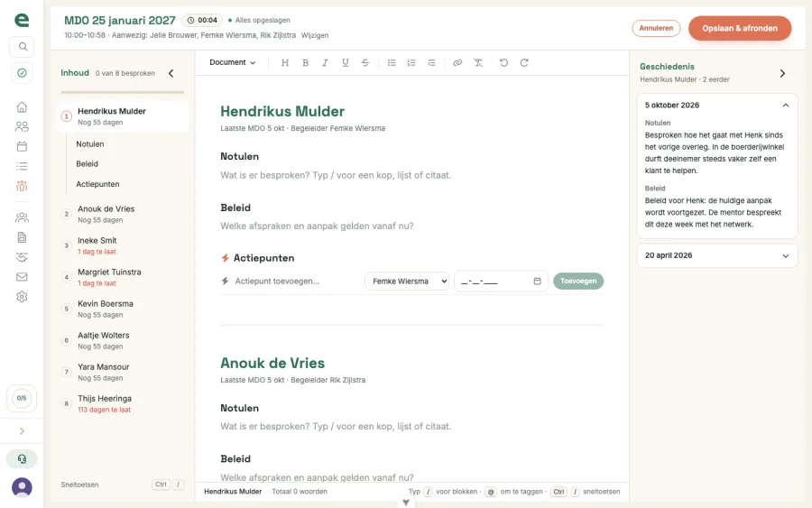The image size is (812, 508).
Task: Select Yara Mansour in the Inhoud list
Action: pos(122,372)
